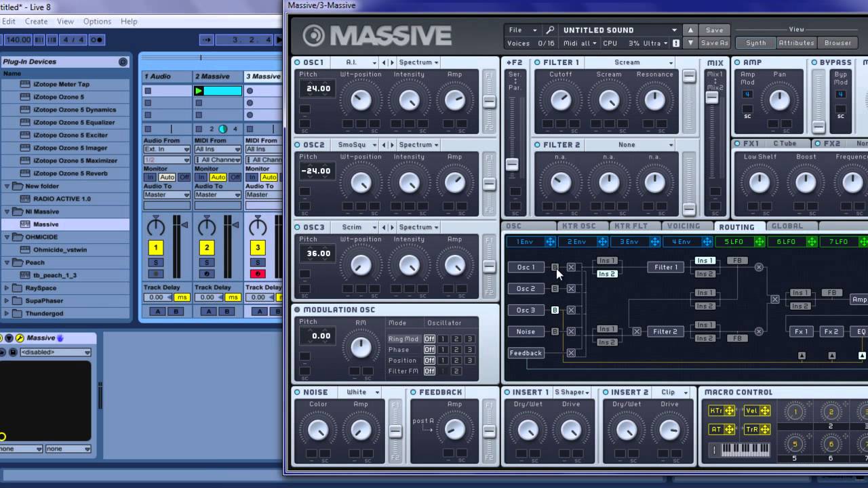Toggle the Filter 2 power button

pos(538,145)
